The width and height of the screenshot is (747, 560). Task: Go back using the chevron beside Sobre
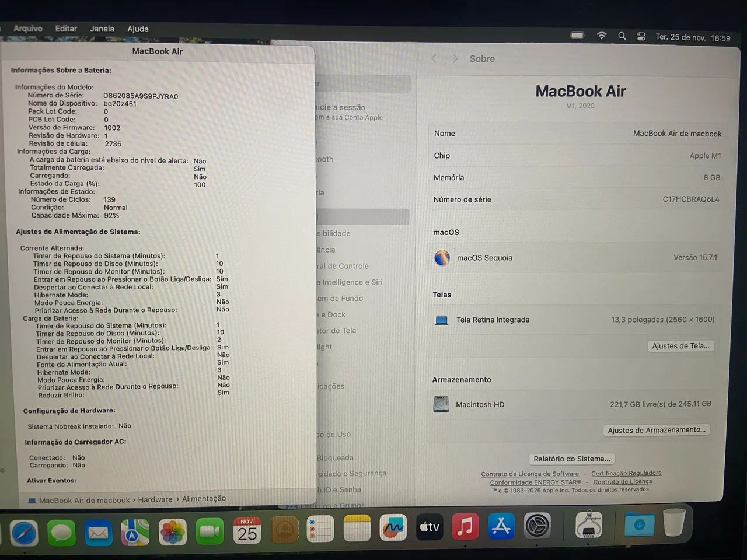434,58
